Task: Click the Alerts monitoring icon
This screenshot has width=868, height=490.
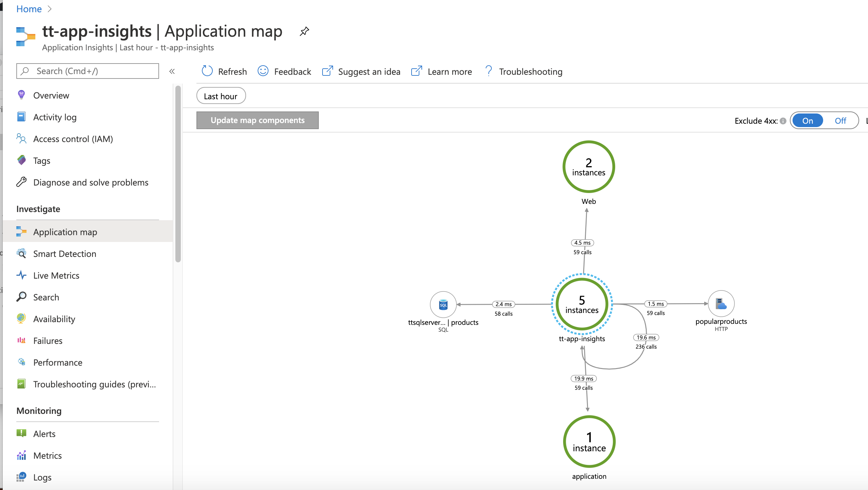Action: 22,434
